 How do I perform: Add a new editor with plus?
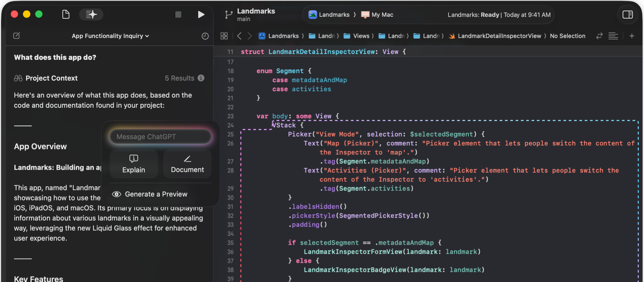[632, 36]
